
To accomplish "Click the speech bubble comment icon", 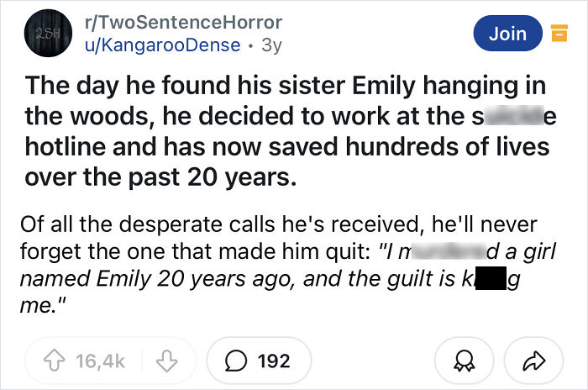I will tap(236, 361).
